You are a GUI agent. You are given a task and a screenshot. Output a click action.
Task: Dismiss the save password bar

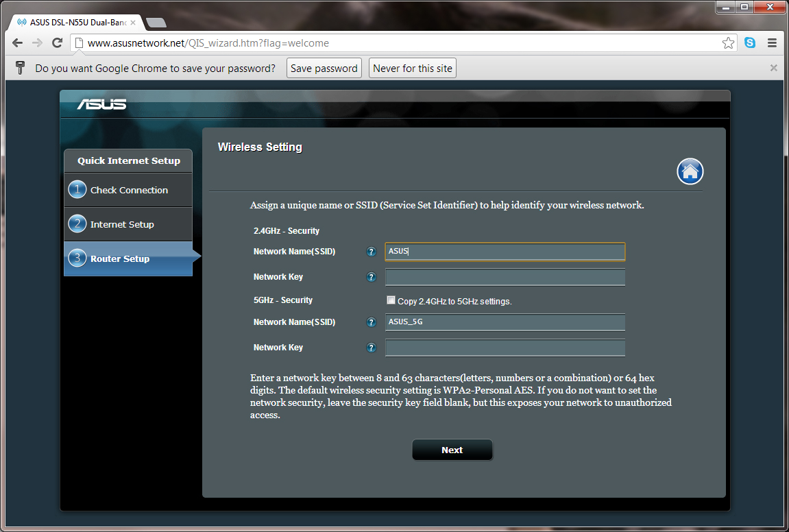click(x=773, y=68)
